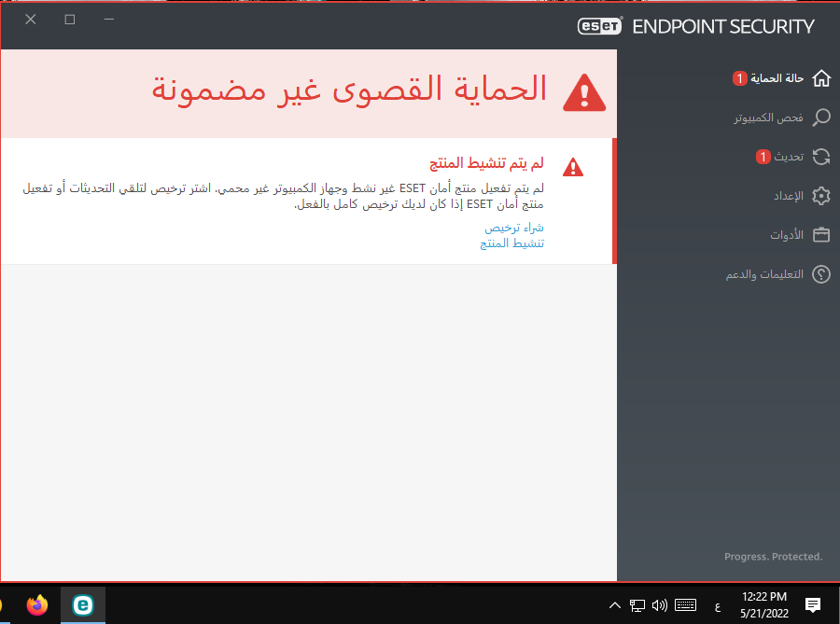Minimize the ESET Endpoint Security window

point(109,20)
